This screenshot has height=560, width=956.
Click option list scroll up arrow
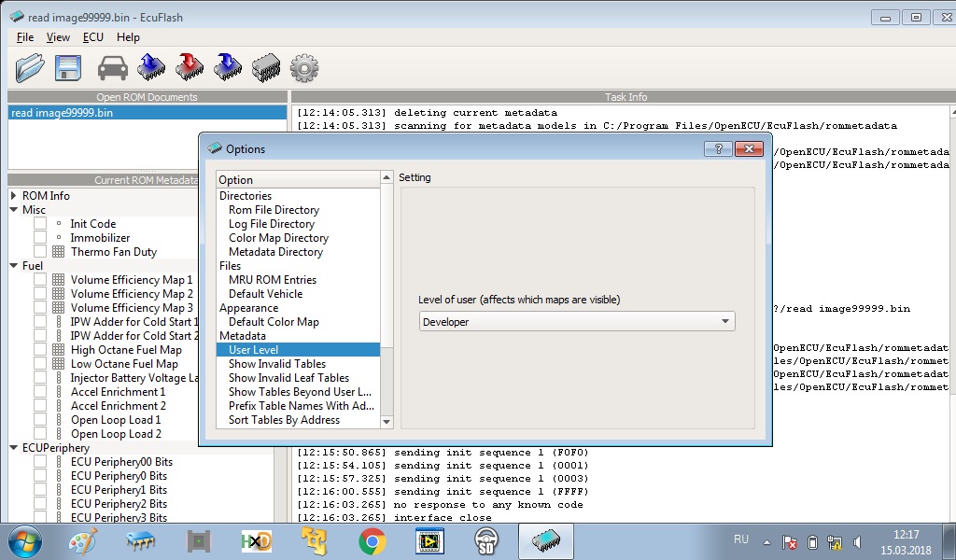coord(386,177)
